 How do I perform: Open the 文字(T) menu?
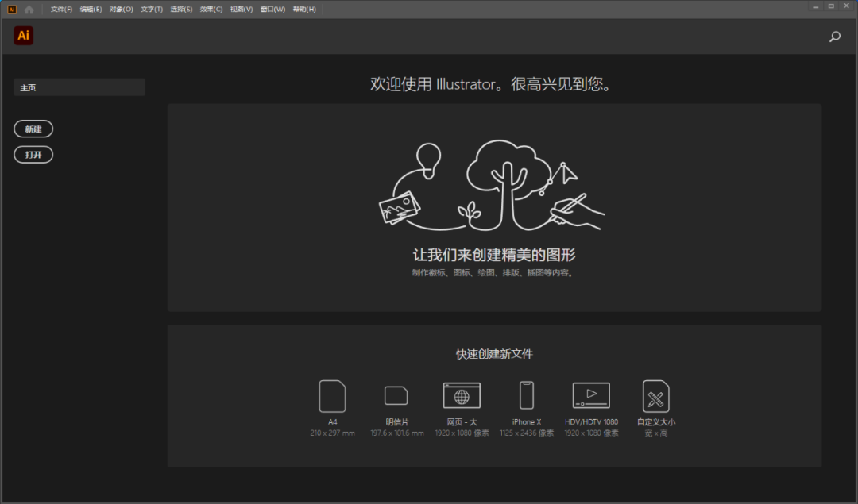[x=152, y=10]
